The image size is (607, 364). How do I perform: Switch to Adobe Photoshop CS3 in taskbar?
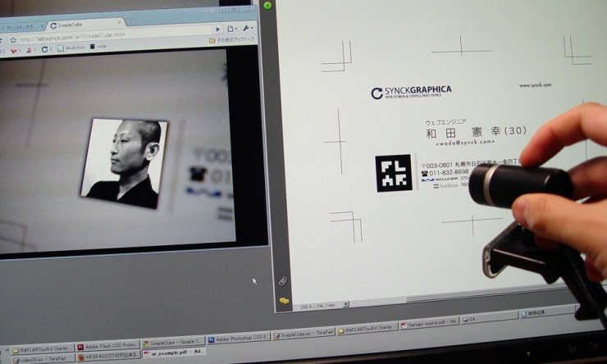[x=238, y=339]
